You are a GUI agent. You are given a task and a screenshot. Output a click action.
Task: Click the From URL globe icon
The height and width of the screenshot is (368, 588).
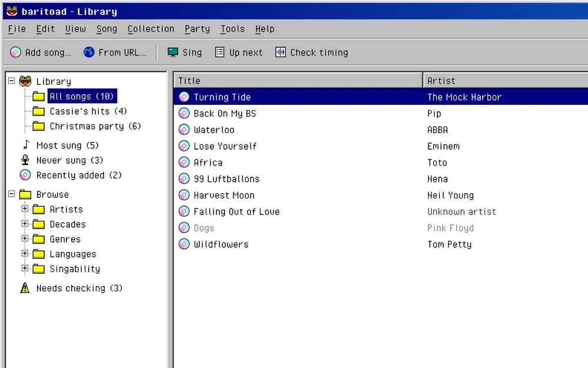89,52
